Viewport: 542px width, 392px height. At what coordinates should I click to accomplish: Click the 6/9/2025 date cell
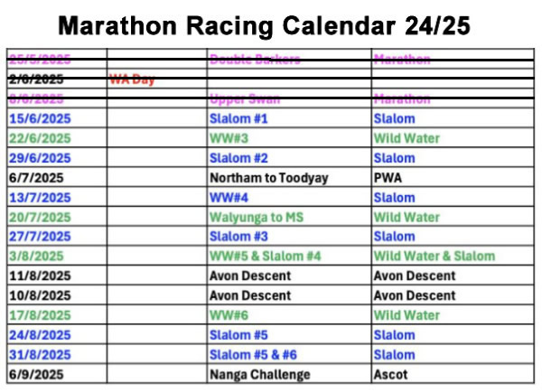[x=35, y=374]
